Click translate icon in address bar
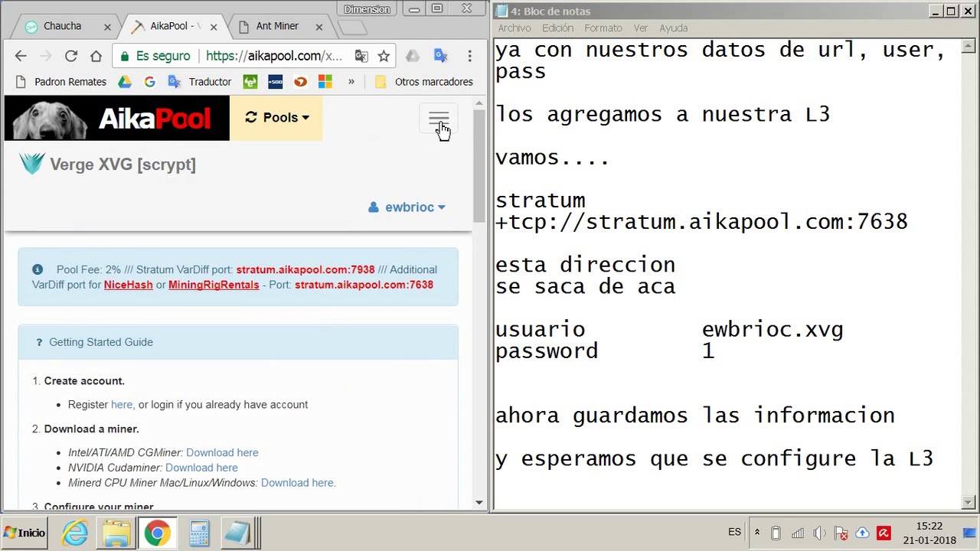Screen dimensions: 980x551 tap(361, 56)
